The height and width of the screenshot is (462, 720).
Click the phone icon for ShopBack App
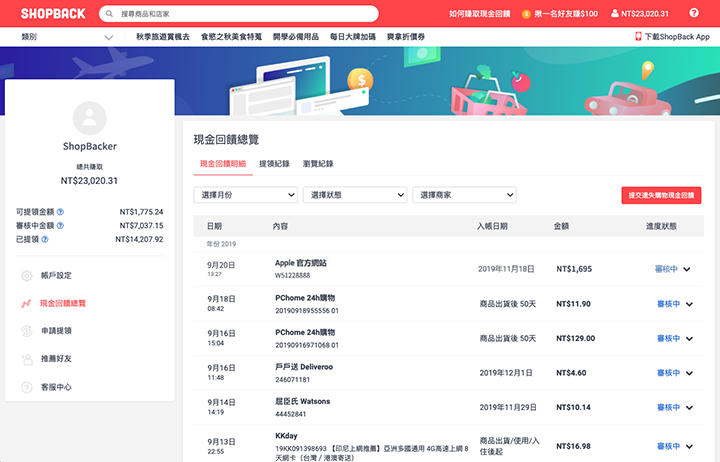click(638, 36)
